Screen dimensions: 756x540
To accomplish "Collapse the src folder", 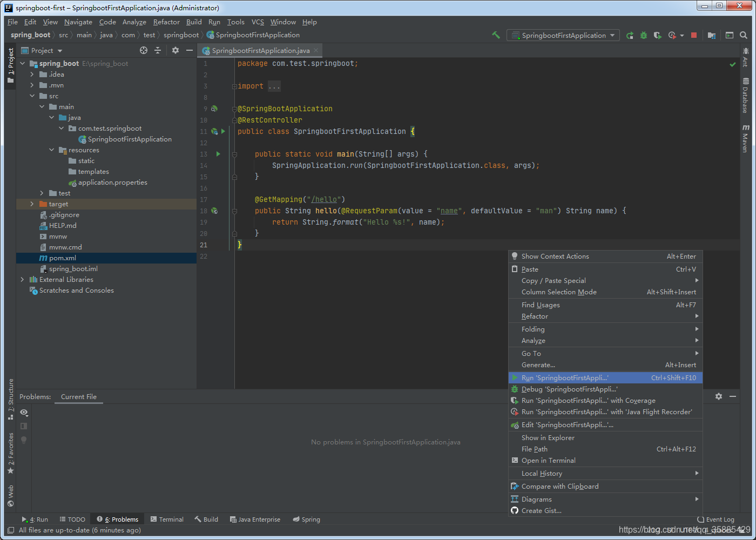I will click(32, 96).
